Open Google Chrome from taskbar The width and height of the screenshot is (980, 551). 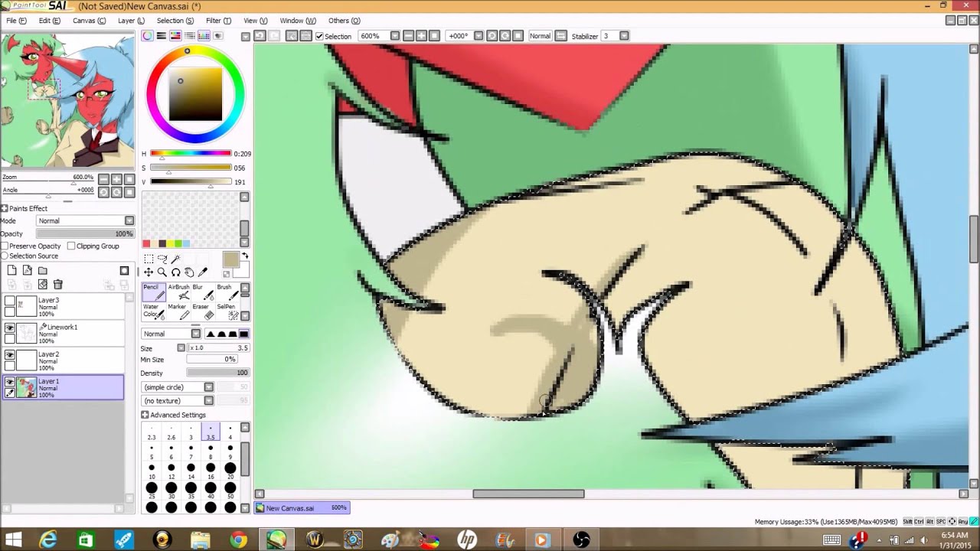tap(238, 540)
